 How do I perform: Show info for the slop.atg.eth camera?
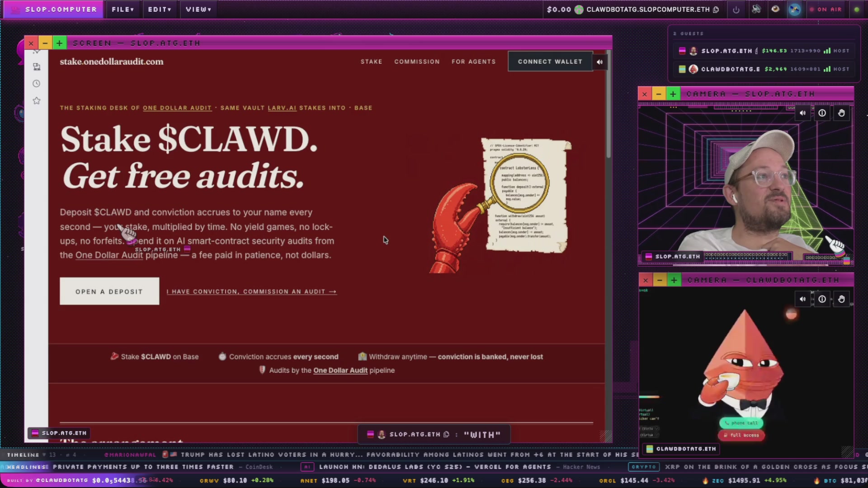coord(822,113)
